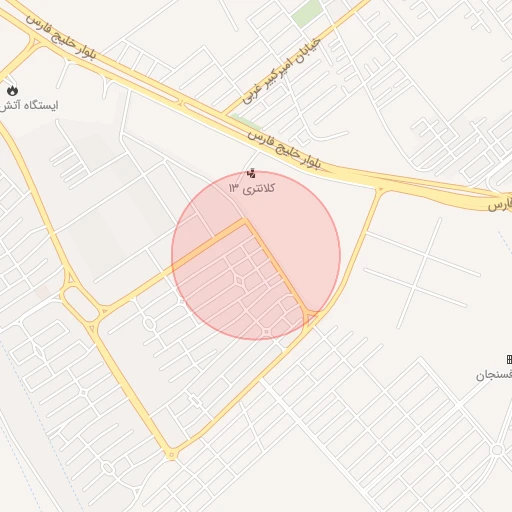Click the fire station flame icon

[12, 90]
